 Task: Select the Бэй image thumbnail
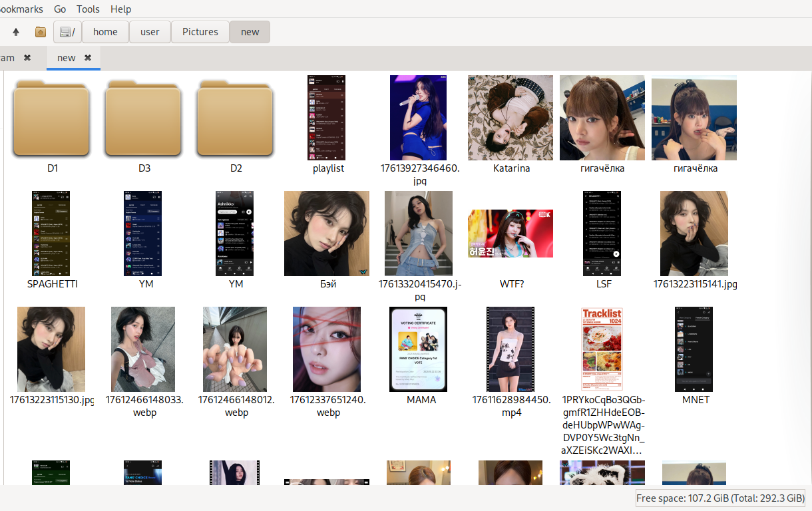click(327, 234)
